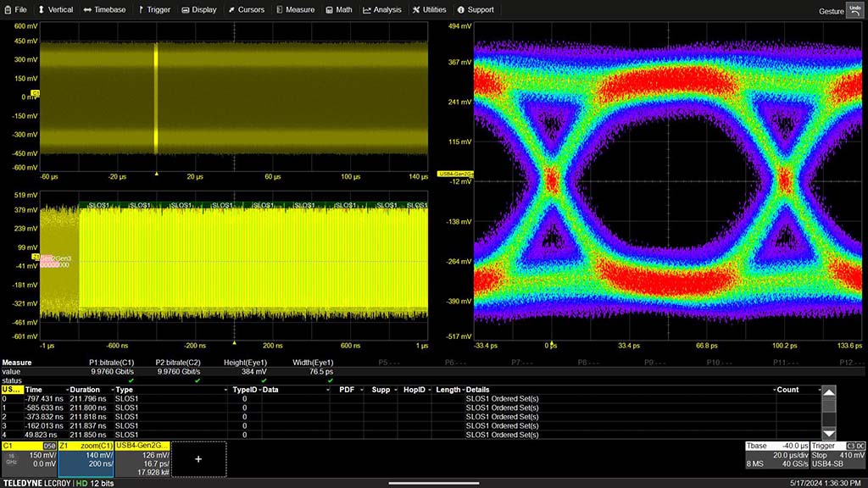868x488 pixels.
Task: Expand the Count column filter dropdown
Action: coord(820,390)
